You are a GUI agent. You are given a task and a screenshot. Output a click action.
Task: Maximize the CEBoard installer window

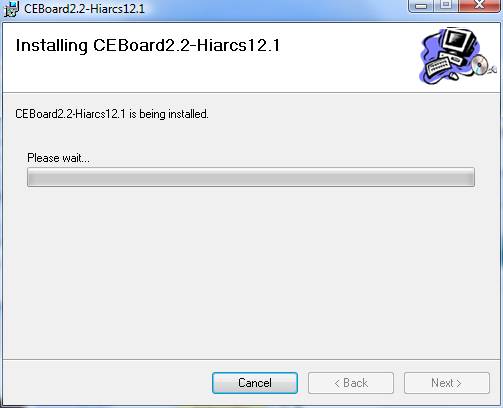(x=446, y=6)
